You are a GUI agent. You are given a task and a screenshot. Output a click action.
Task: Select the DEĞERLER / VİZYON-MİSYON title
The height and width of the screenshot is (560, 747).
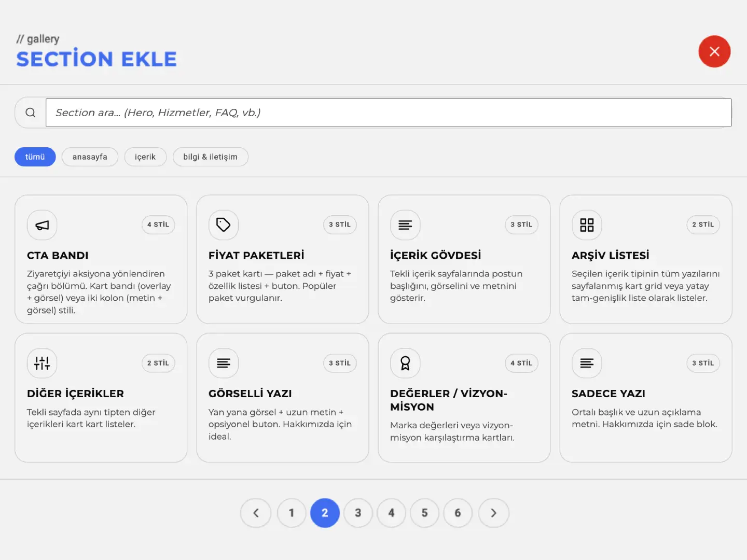(x=449, y=400)
